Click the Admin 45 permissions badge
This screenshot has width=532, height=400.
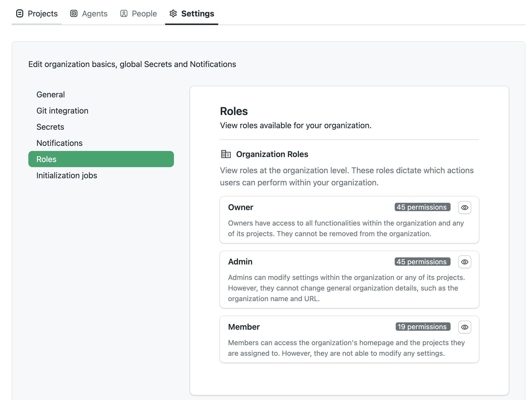[x=423, y=262]
